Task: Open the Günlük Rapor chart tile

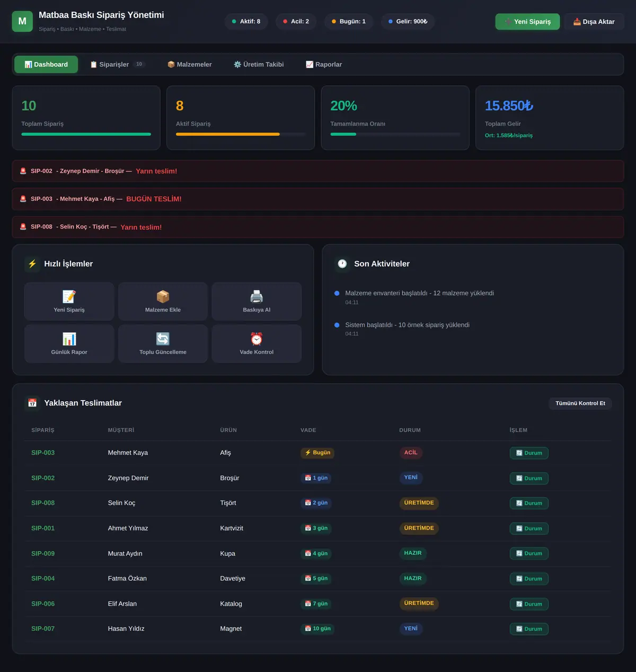Action: pyautogui.click(x=69, y=343)
